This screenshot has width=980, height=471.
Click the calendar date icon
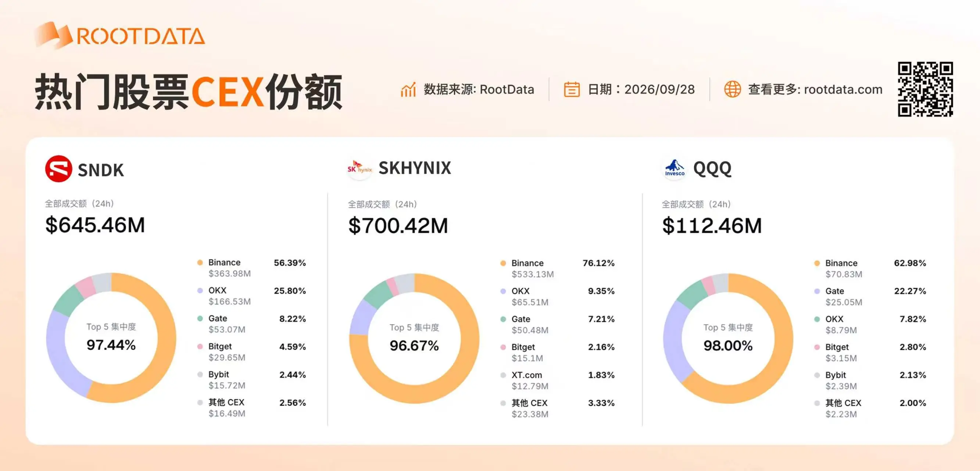click(571, 89)
